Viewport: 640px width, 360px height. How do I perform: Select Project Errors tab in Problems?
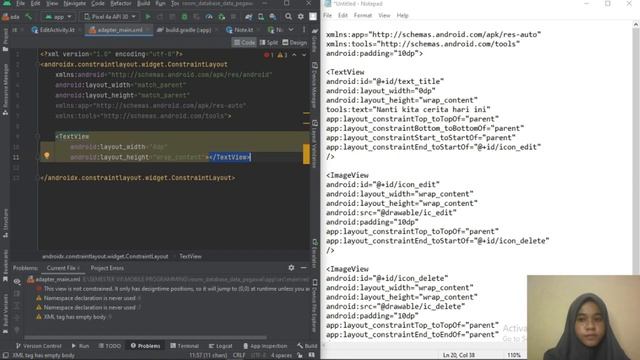107,268
